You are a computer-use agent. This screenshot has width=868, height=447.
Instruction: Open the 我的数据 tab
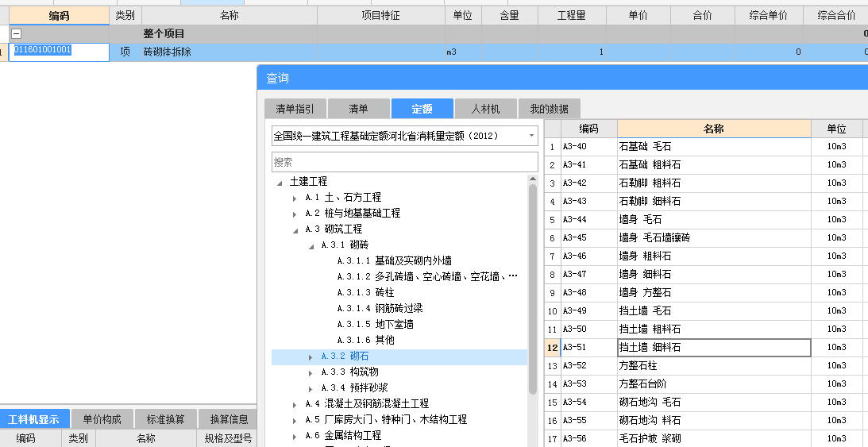(x=549, y=109)
